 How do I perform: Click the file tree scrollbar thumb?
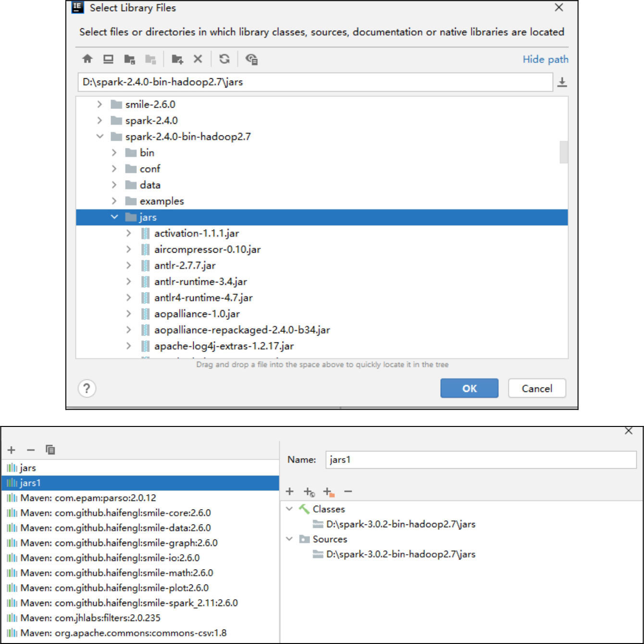pos(564,152)
